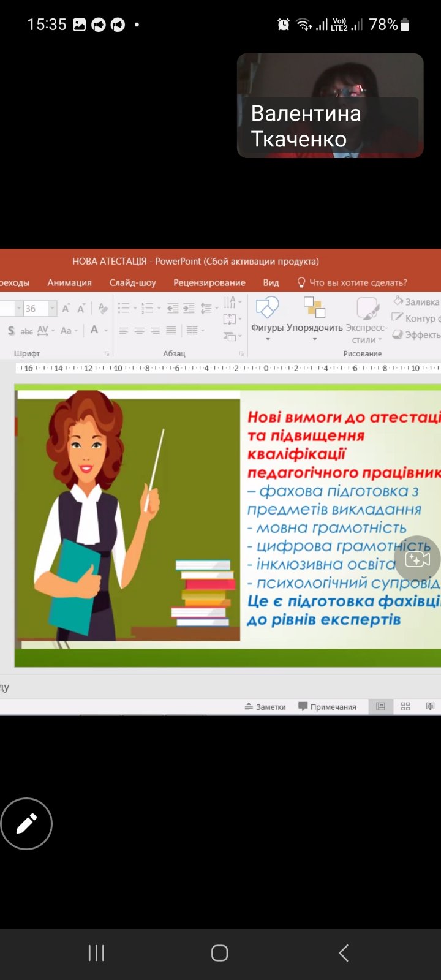Screen dimensions: 441x980
Task: Toggle text shadow S button
Action: (x=11, y=331)
